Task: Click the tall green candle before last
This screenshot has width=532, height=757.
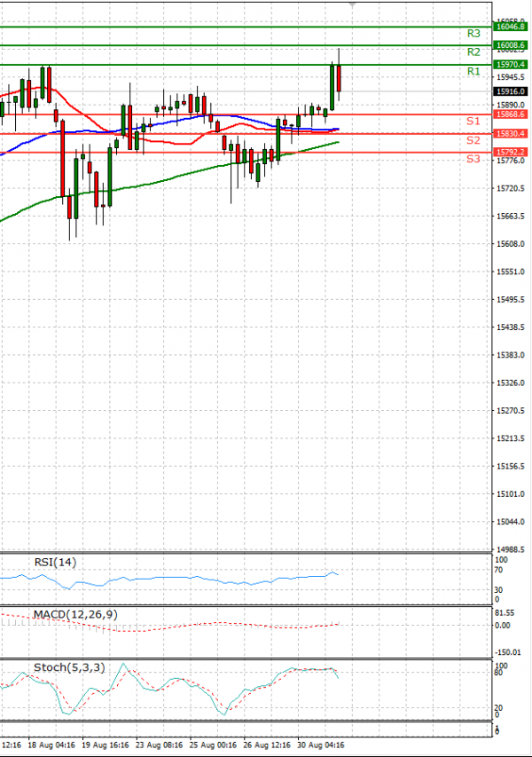Action: (x=332, y=87)
